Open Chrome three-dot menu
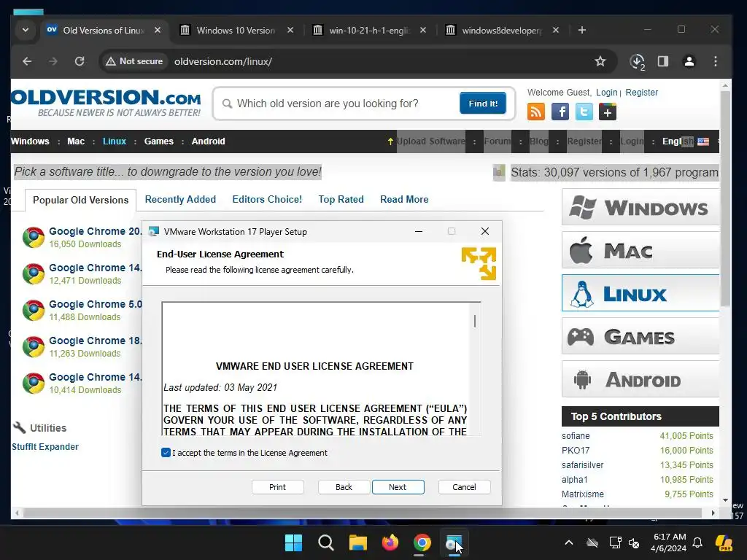747x560 pixels. click(x=715, y=61)
